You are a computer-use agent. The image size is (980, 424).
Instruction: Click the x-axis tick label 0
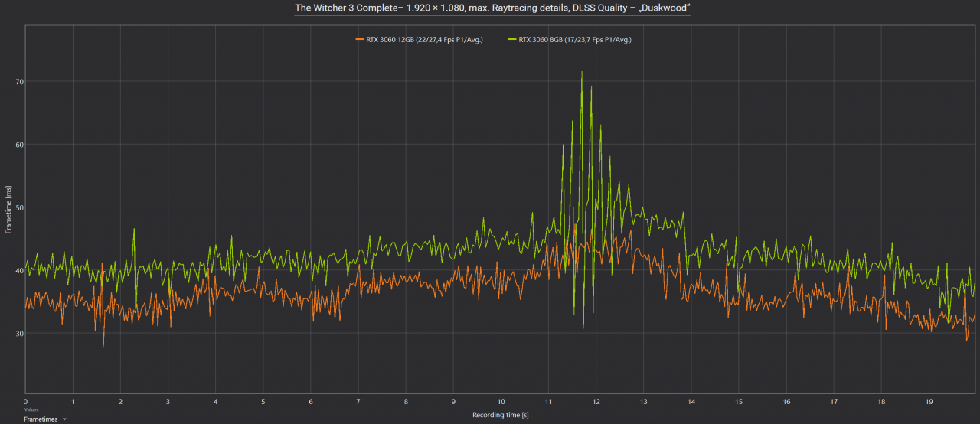[x=26, y=401]
